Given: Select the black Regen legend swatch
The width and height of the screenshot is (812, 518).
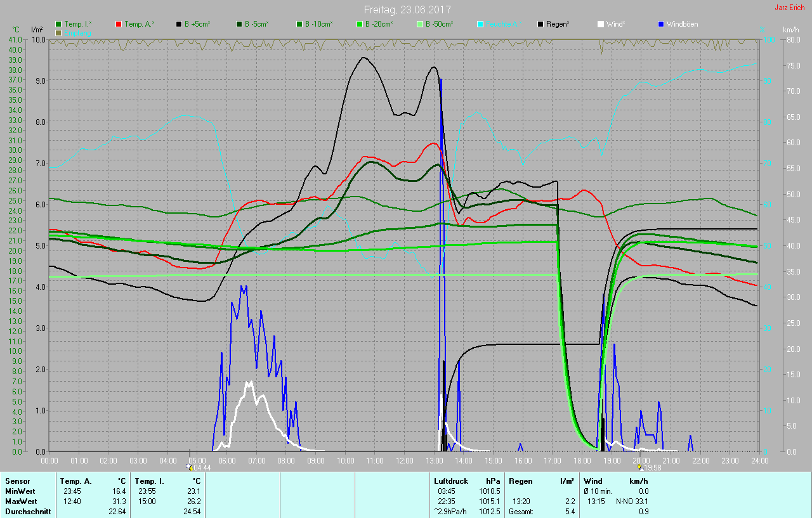Looking at the screenshot, I should pos(540,24).
